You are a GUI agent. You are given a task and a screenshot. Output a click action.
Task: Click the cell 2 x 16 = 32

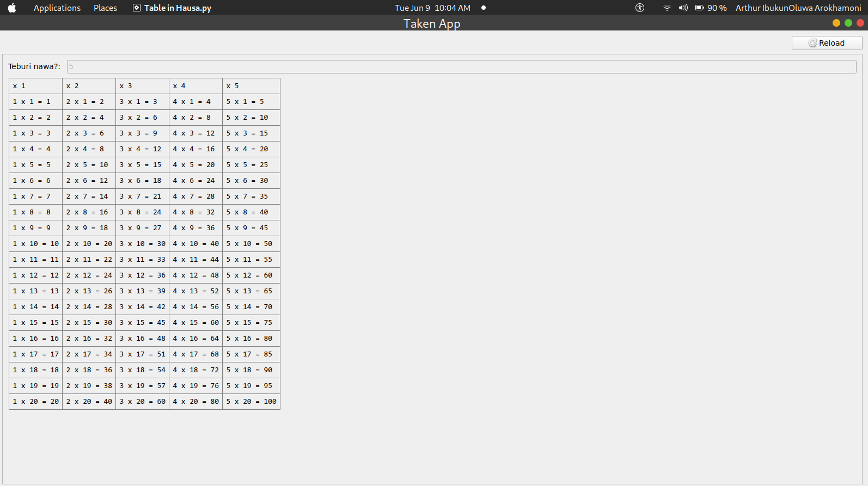(89, 339)
